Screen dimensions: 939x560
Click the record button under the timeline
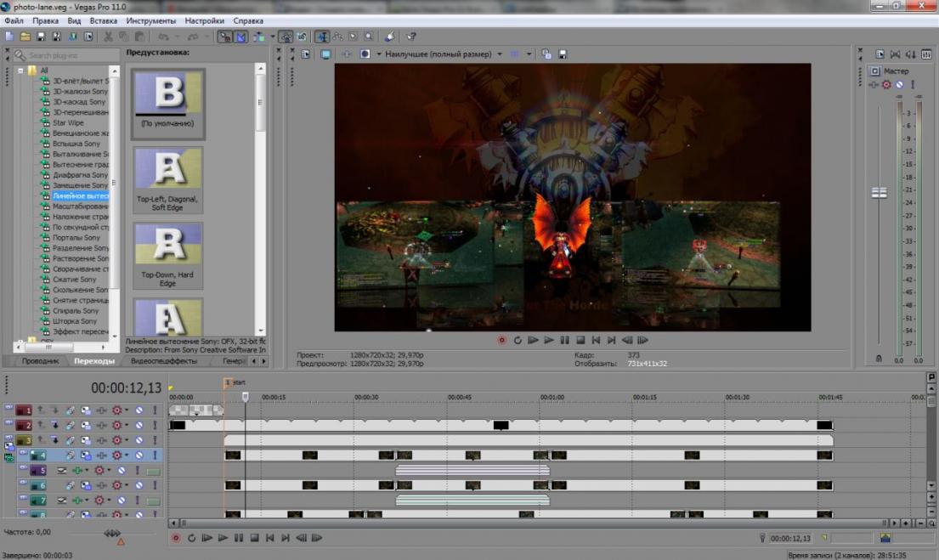coord(176,538)
